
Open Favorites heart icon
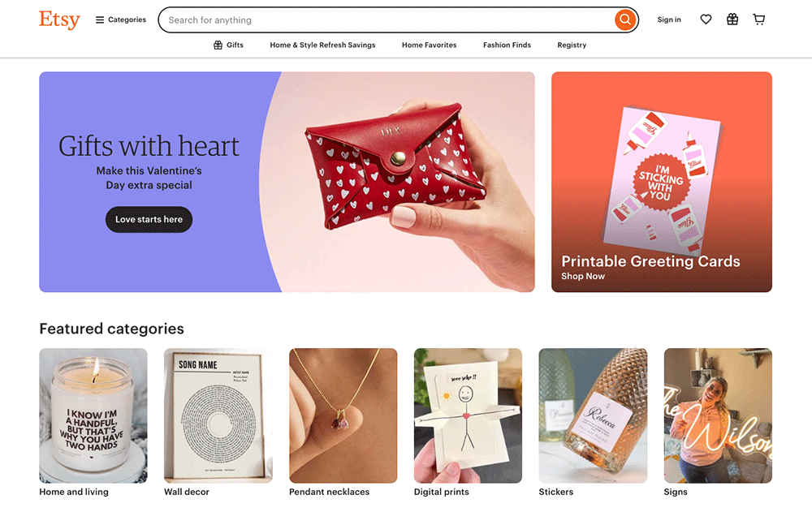[706, 19]
